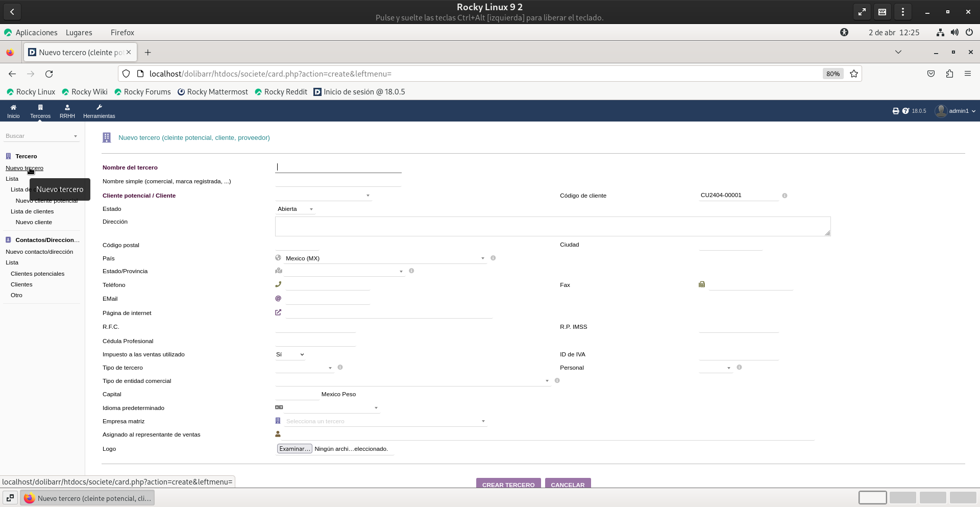Open the País dropdown showing Mexico (MX)

tap(384, 258)
